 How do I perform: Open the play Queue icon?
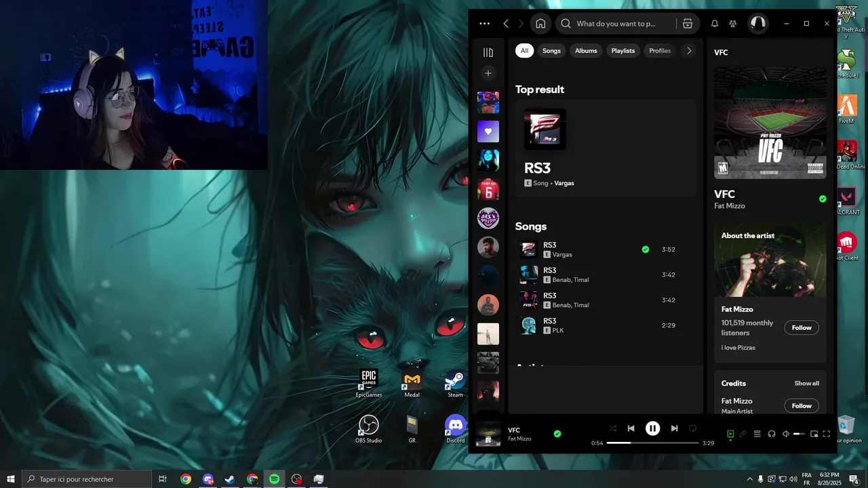click(757, 434)
